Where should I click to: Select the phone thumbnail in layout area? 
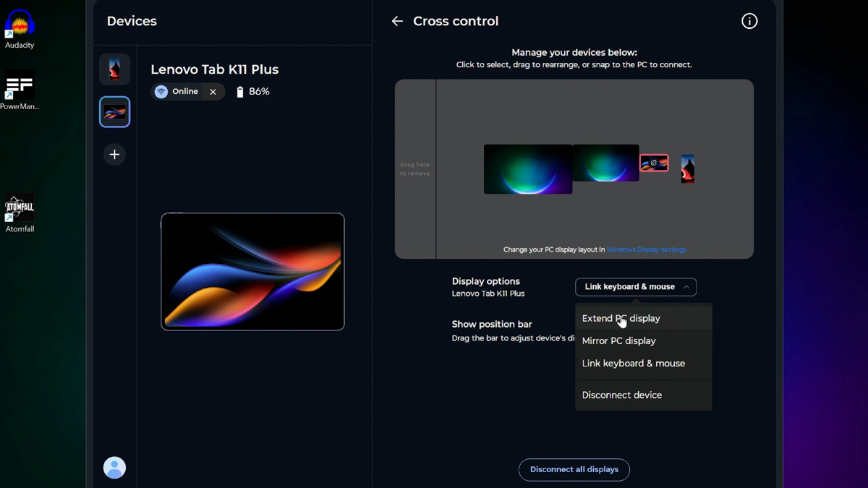(x=688, y=168)
